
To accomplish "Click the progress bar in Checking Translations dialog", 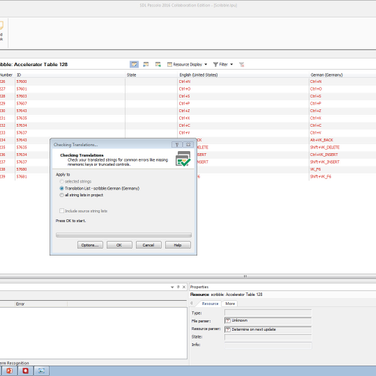I will click(x=124, y=235).
